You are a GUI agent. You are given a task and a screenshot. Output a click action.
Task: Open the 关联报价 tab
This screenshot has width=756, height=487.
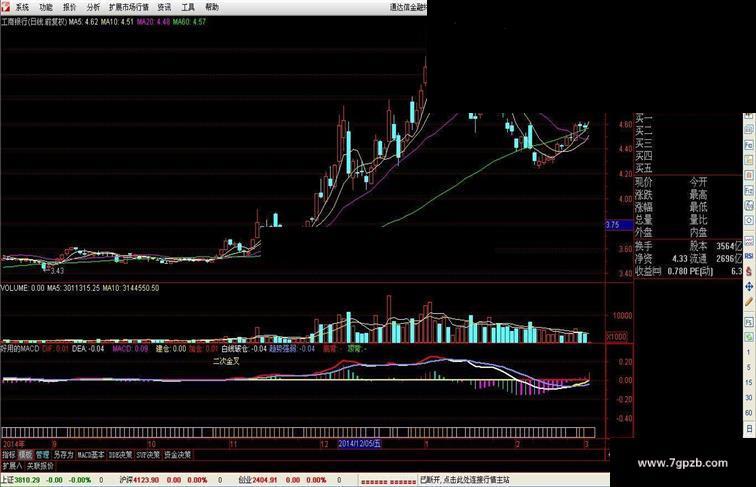(x=40, y=466)
